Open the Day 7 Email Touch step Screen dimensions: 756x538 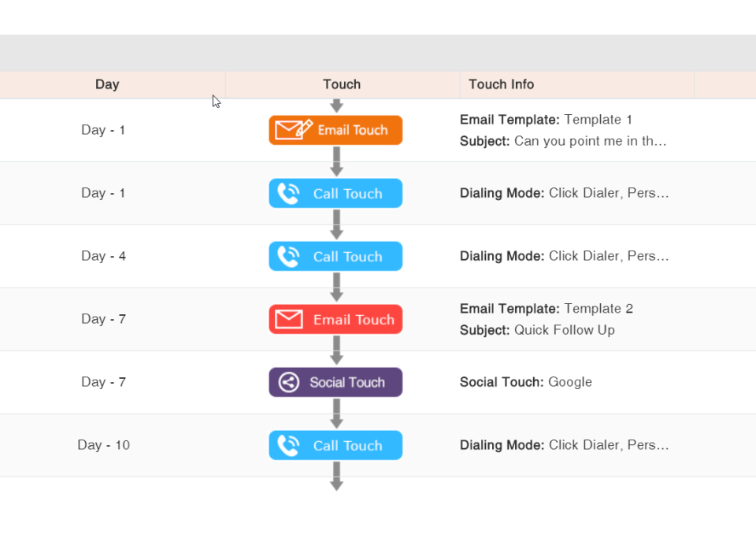tap(335, 319)
